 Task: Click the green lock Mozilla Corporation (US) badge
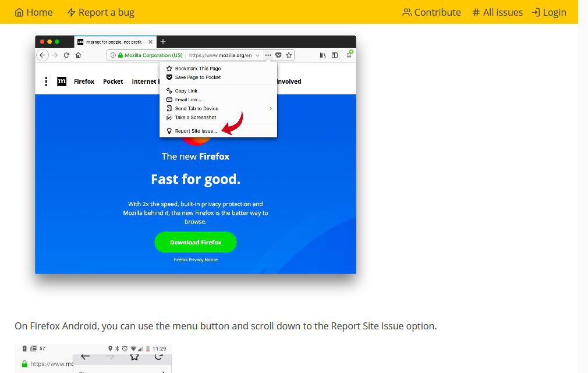pos(150,55)
